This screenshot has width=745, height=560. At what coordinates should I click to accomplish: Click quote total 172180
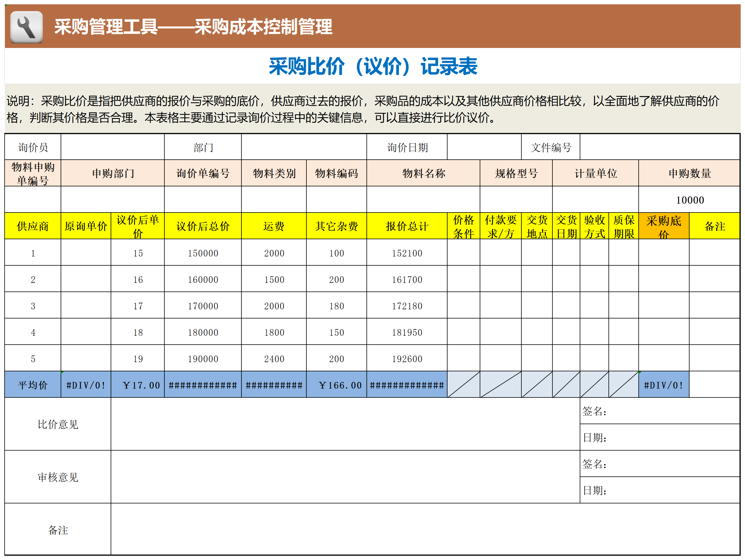(407, 306)
